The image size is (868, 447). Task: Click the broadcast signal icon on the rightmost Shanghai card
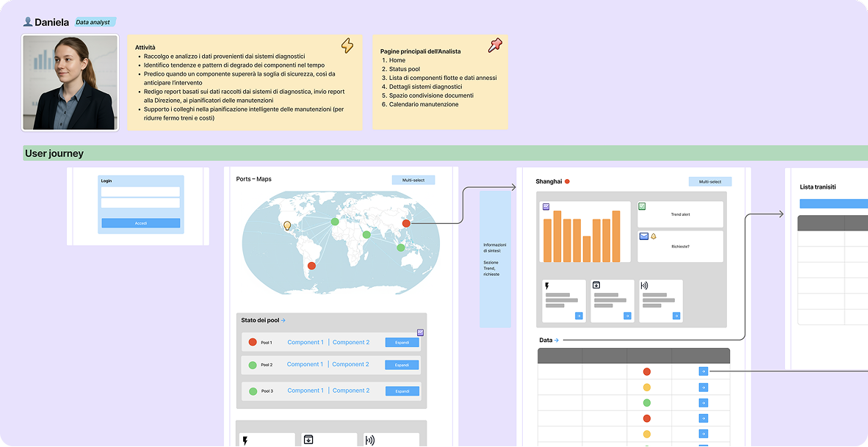(644, 286)
